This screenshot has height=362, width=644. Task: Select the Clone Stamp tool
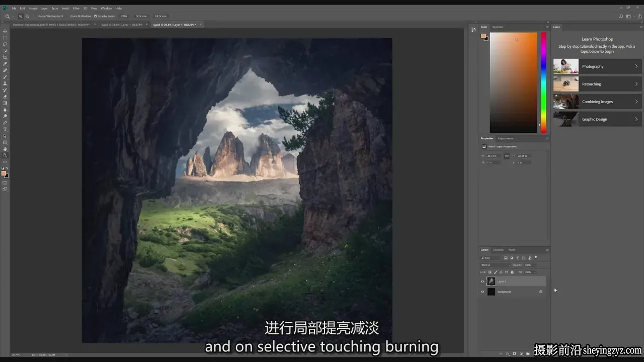5,83
